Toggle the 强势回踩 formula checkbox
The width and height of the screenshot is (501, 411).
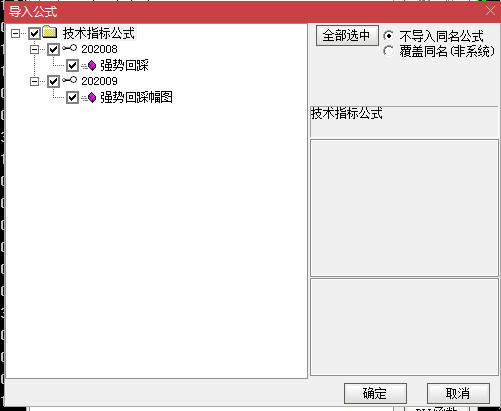pyautogui.click(x=72, y=65)
